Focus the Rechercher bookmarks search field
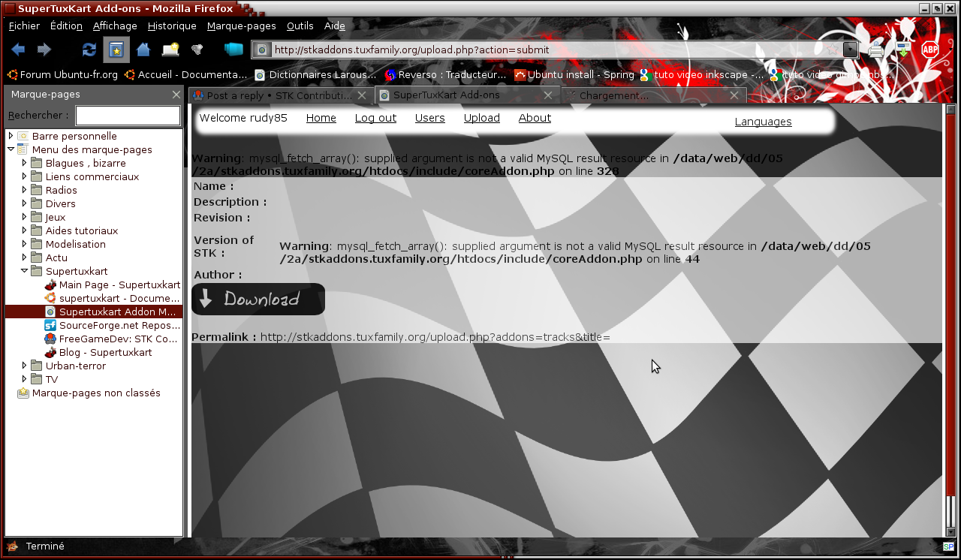The width and height of the screenshot is (961, 560). (128, 116)
